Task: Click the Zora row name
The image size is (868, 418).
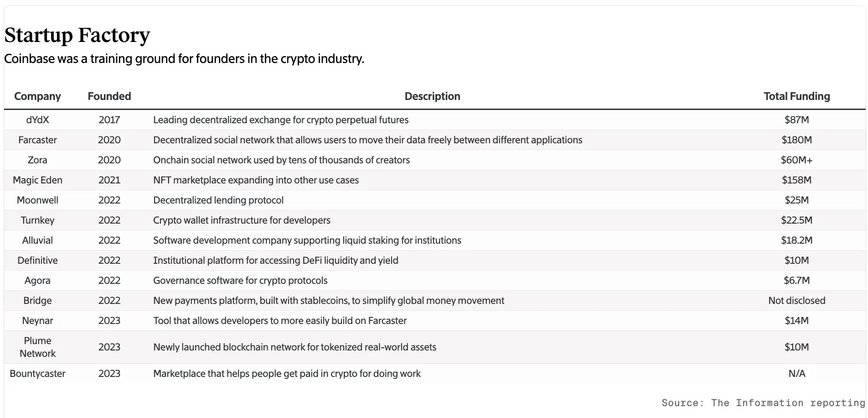Action: coord(37,160)
